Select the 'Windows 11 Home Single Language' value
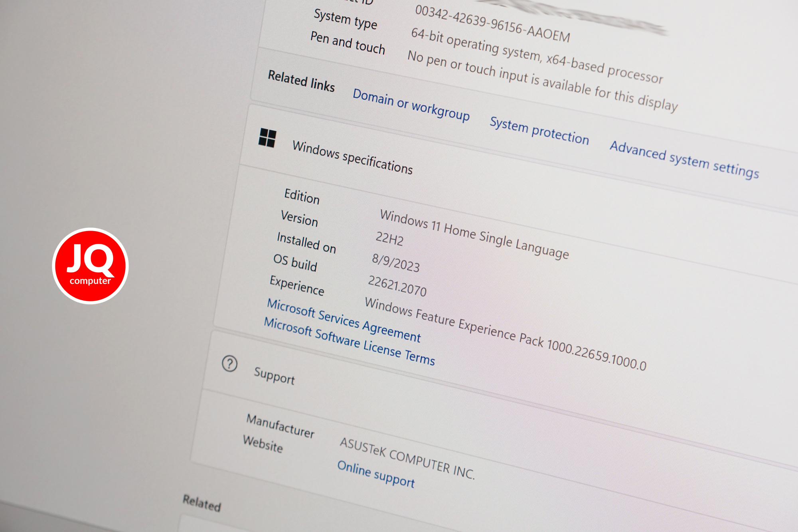This screenshot has height=532, width=798. pyautogui.click(x=474, y=234)
